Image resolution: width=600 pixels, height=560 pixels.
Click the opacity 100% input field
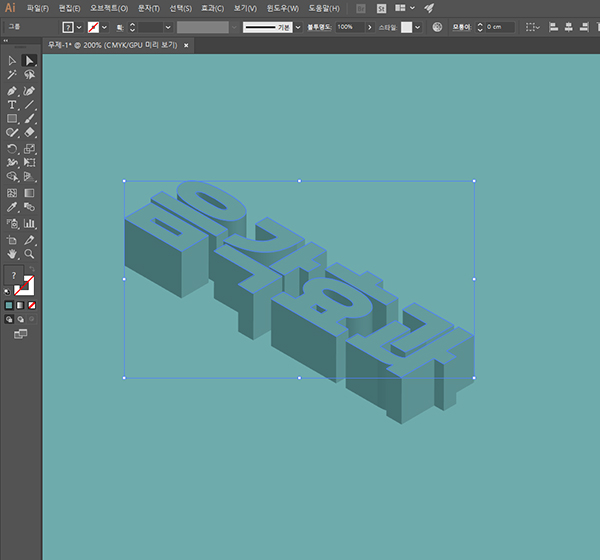350,27
